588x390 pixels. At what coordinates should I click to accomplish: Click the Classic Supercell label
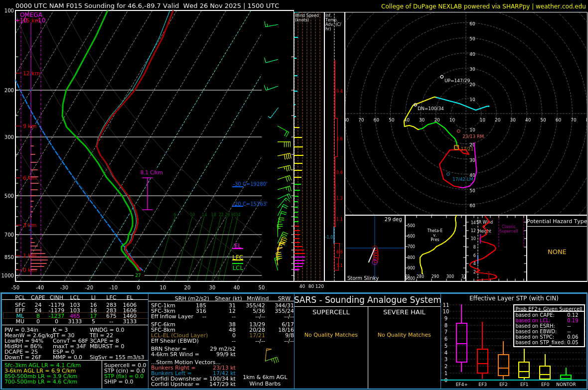click(x=508, y=229)
